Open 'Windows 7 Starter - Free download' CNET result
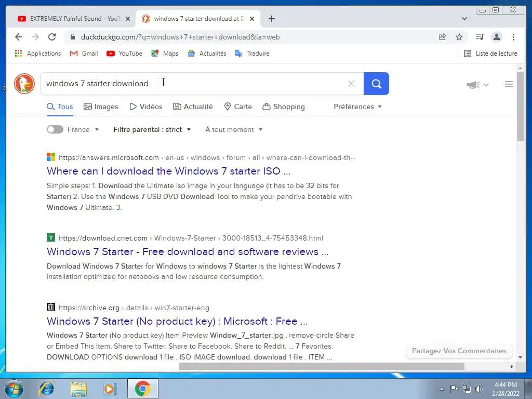This screenshot has height=399, width=532. 188,251
